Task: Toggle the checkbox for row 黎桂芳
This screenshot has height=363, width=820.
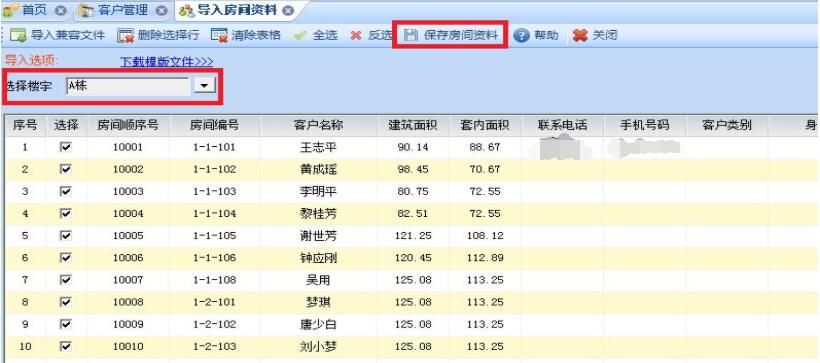Action: pyautogui.click(x=66, y=213)
